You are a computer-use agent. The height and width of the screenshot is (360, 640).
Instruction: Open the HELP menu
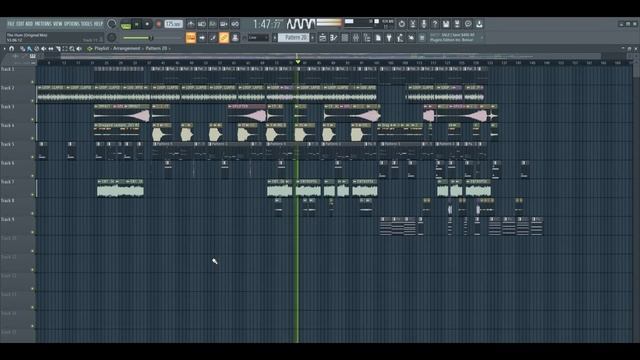(98, 24)
